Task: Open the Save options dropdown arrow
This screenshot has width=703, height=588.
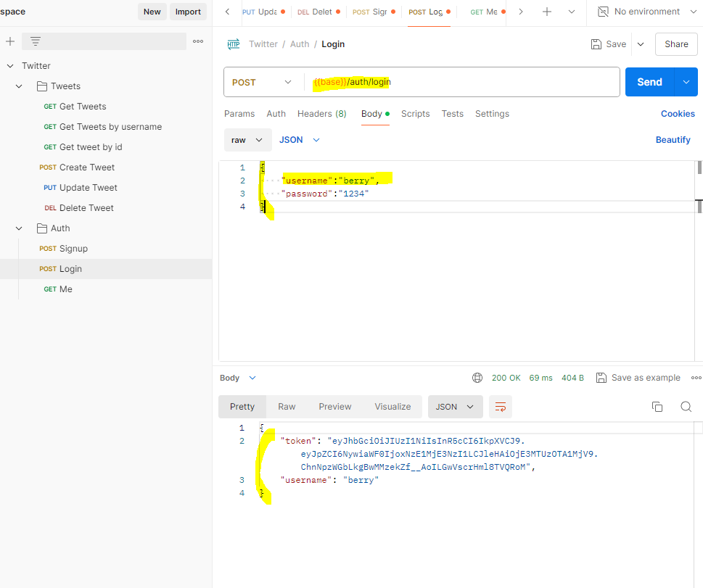Action: click(x=641, y=44)
